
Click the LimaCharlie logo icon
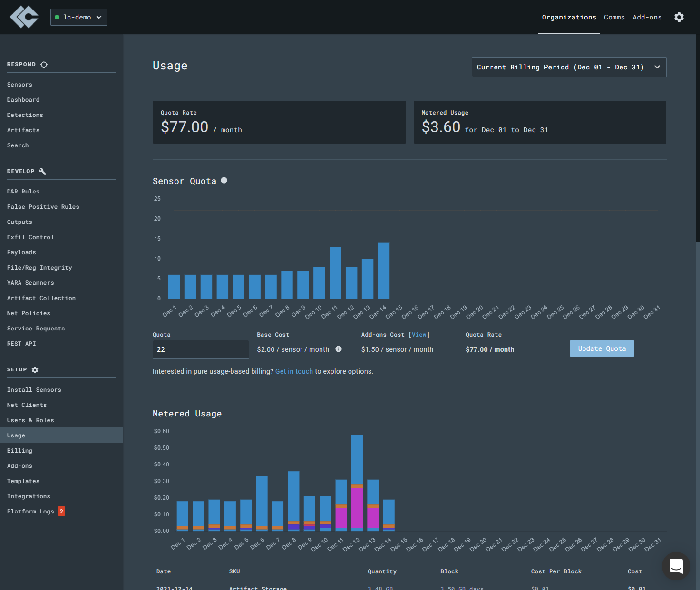[x=24, y=17]
